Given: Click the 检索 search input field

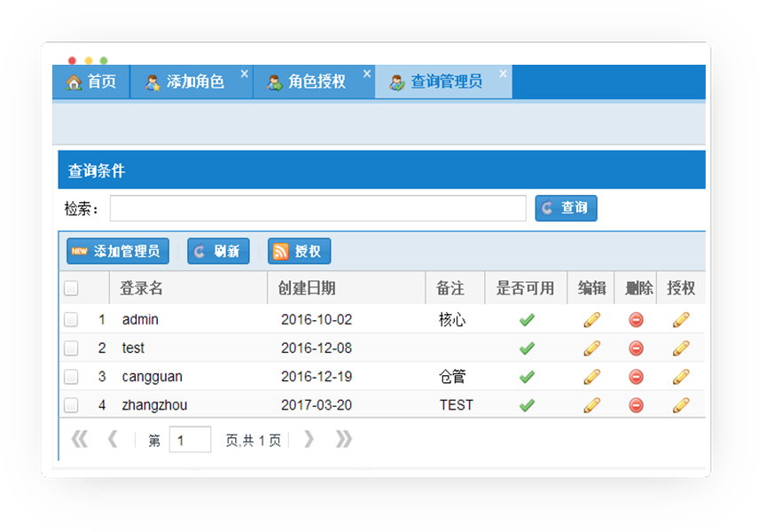Looking at the screenshot, I should [317, 208].
